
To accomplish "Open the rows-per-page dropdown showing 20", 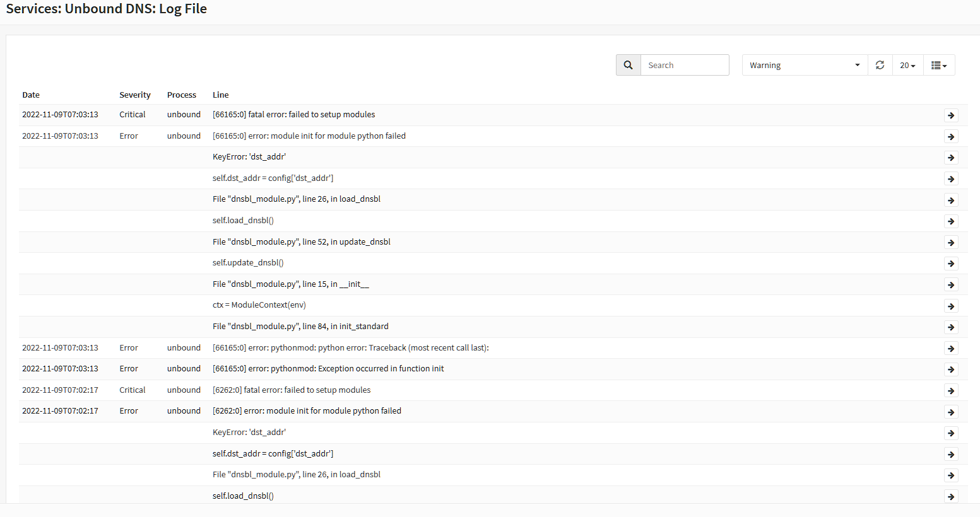I will [907, 65].
